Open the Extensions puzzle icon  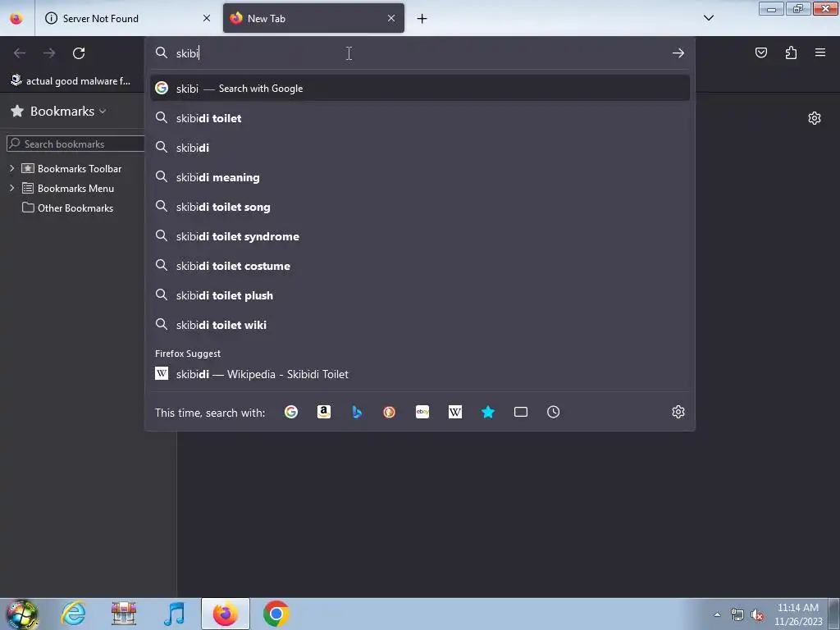tap(791, 52)
